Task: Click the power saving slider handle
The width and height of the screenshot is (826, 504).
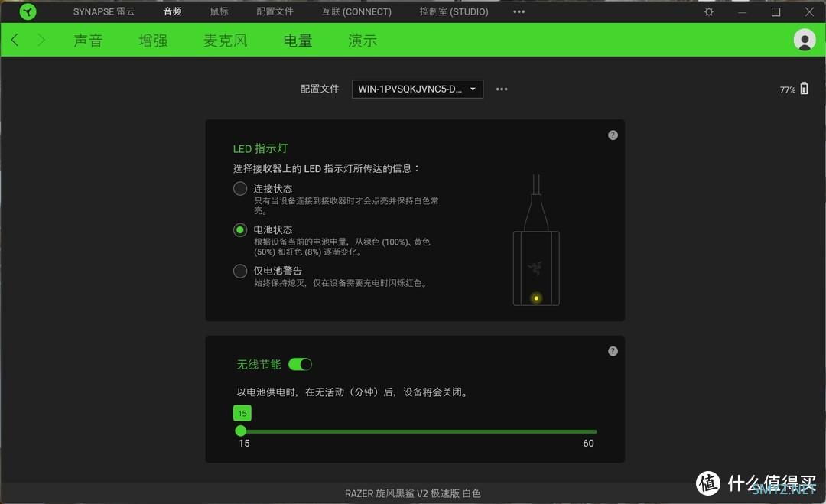Action: pyautogui.click(x=241, y=431)
